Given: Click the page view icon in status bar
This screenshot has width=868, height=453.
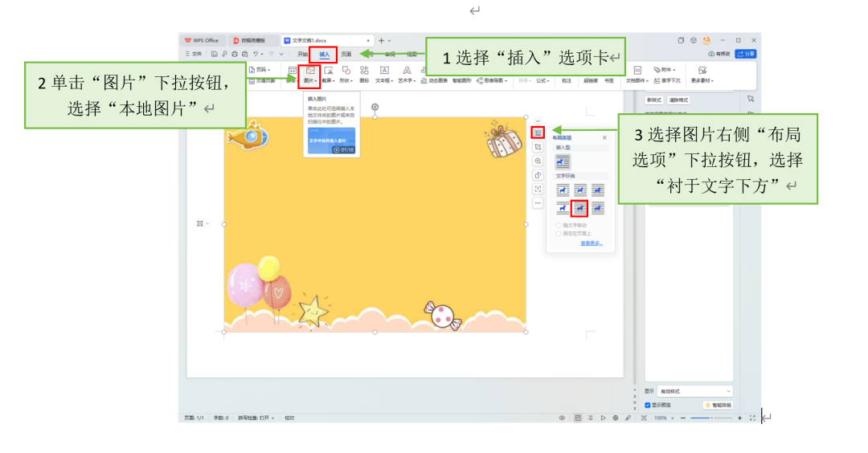Looking at the screenshot, I should pos(577,418).
